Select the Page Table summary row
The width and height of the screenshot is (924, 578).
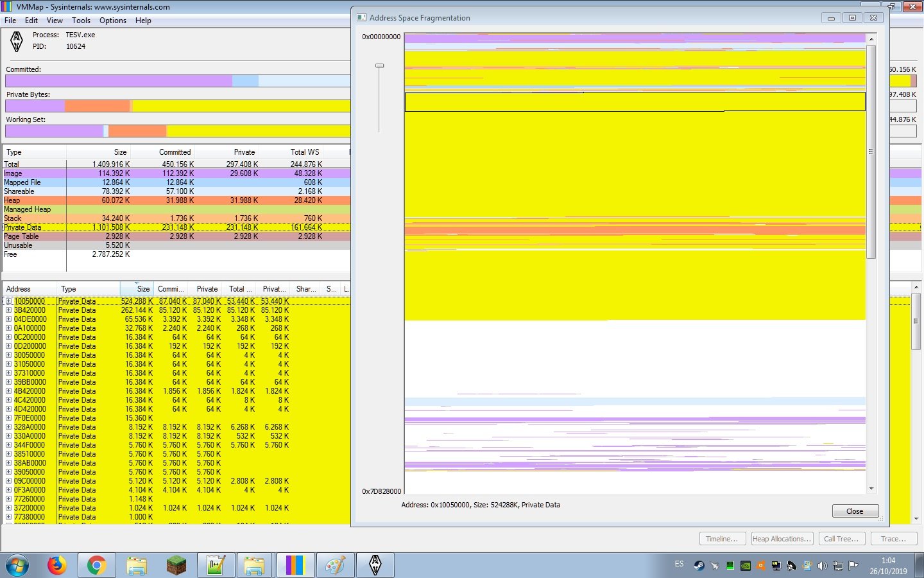point(176,236)
